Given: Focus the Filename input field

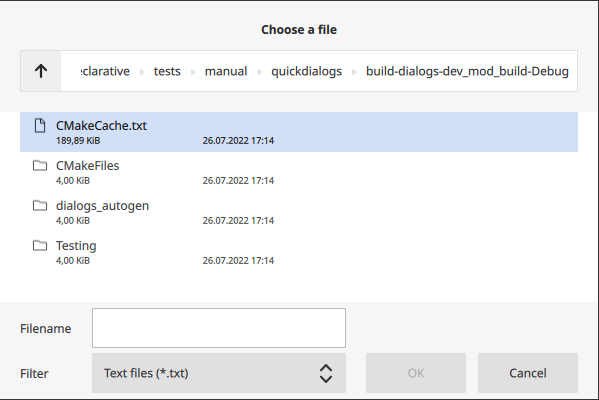Looking at the screenshot, I should (219, 328).
